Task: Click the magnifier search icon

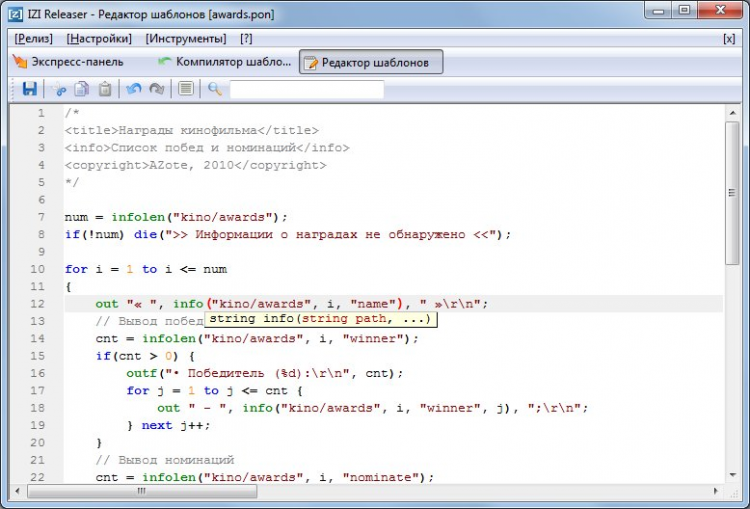Action: pyautogui.click(x=215, y=89)
